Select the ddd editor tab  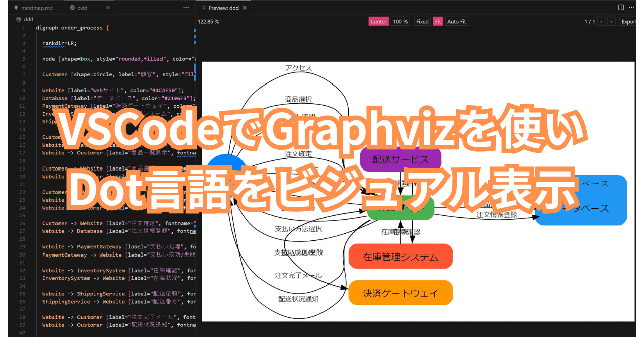[83, 7]
